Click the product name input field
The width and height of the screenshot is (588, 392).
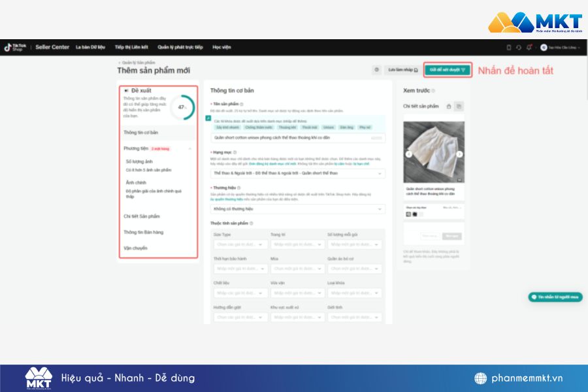(298, 138)
